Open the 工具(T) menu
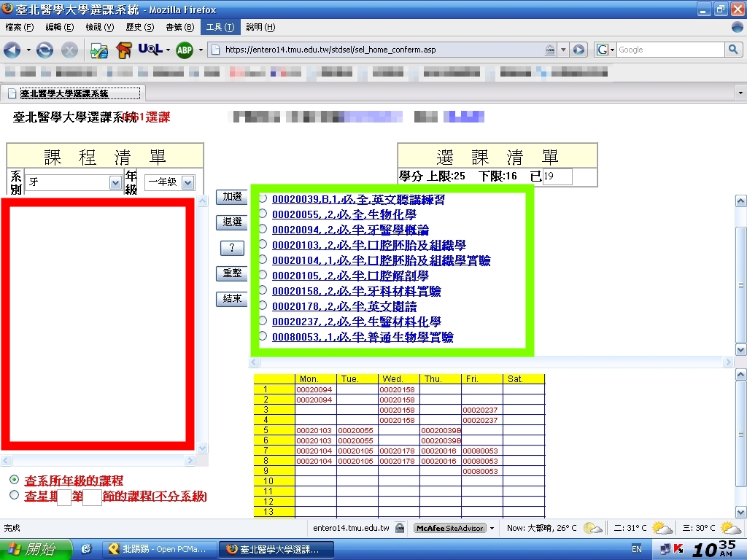This screenshot has height=560, width=747. [x=220, y=27]
